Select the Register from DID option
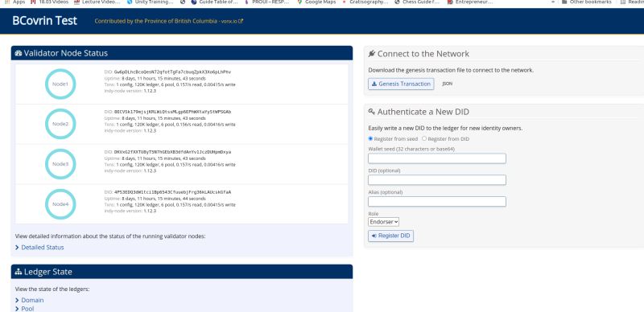Screen dimensions: 644x312 tap(424, 139)
